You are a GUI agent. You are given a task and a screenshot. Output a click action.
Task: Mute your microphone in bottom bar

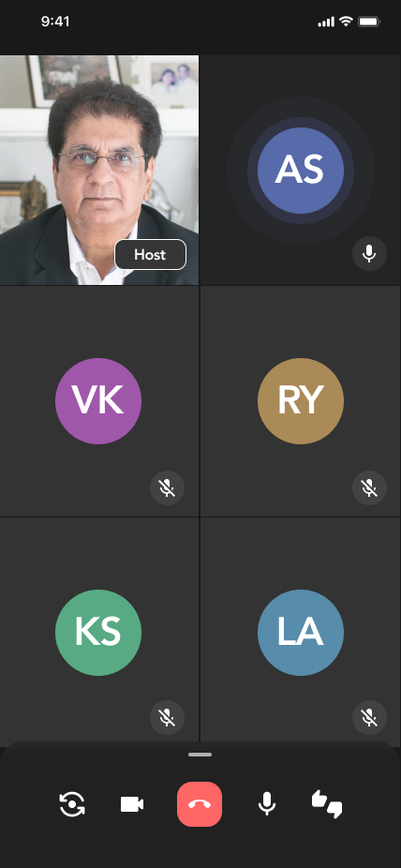point(267,803)
